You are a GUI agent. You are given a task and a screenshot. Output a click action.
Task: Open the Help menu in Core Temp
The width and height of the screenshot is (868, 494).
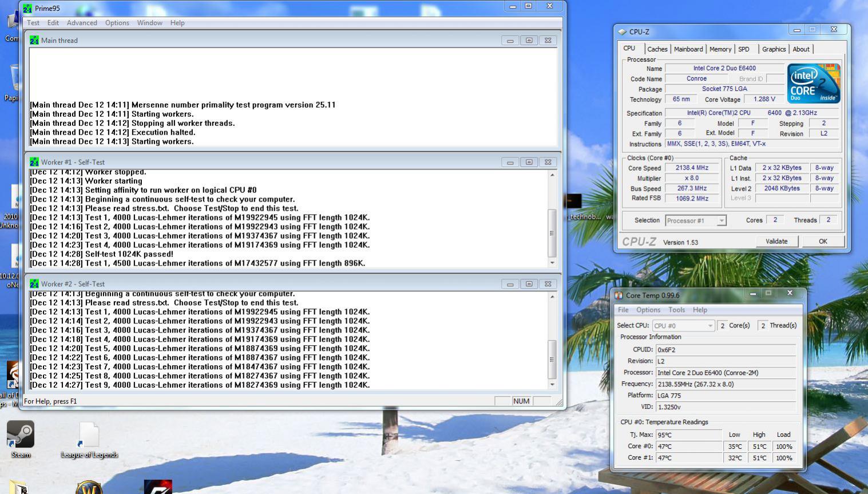(700, 310)
